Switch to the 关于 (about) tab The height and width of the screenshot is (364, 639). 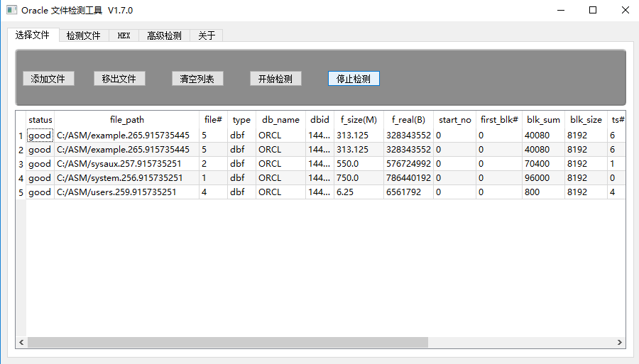207,35
